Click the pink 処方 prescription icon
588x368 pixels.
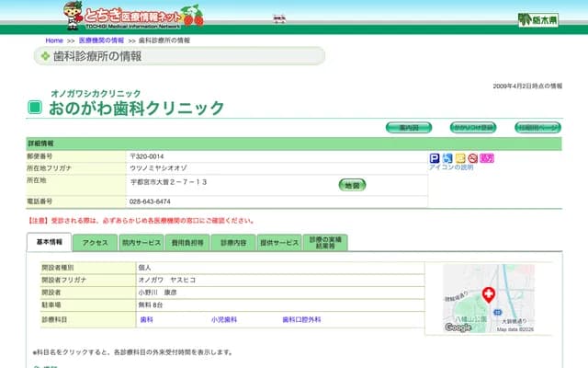(x=487, y=158)
